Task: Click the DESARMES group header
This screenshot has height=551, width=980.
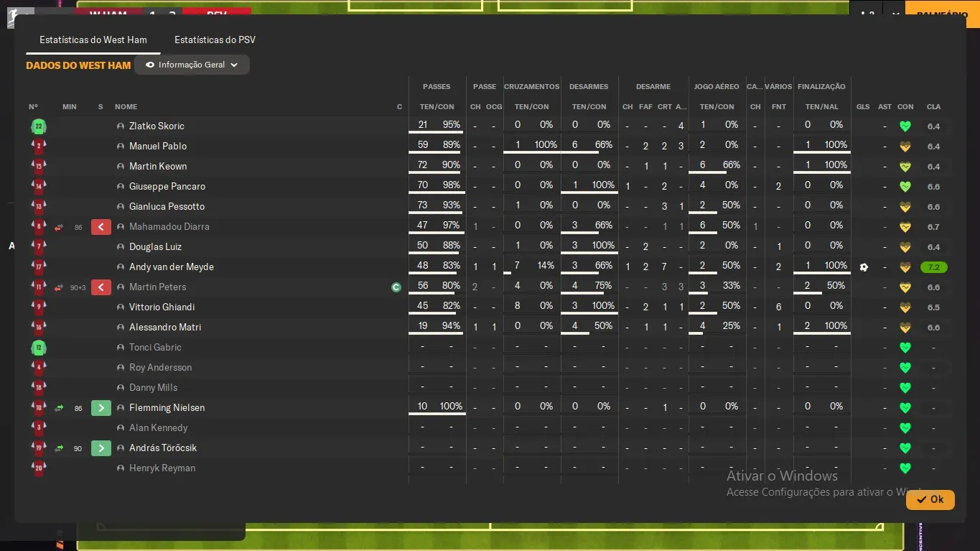Action: [589, 87]
